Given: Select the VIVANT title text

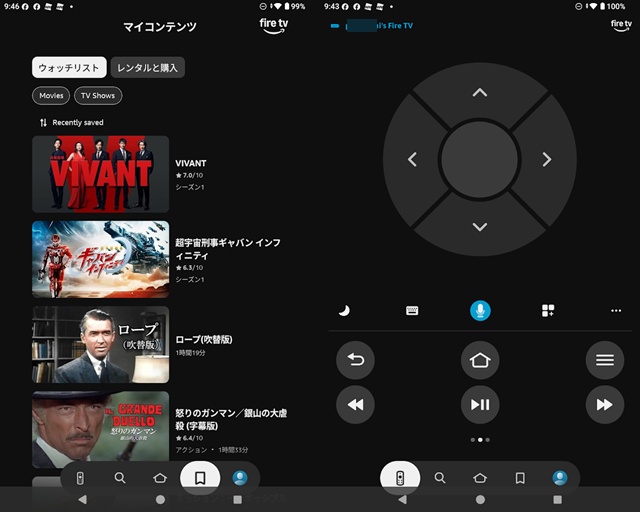Looking at the screenshot, I should (x=191, y=163).
